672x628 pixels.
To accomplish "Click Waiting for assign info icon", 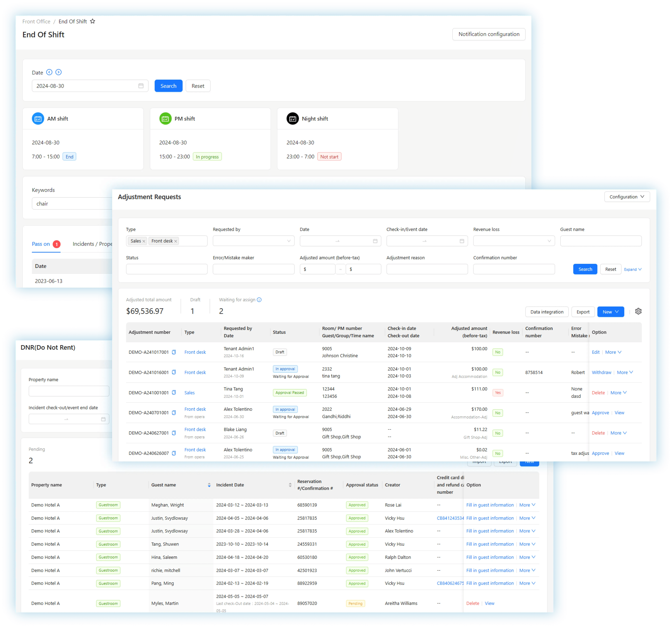I will (259, 300).
